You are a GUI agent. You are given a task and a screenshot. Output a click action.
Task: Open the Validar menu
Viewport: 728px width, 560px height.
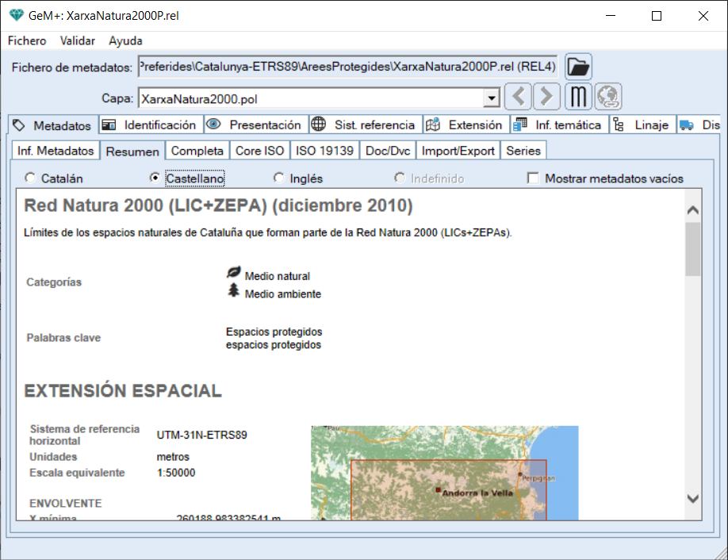78,40
